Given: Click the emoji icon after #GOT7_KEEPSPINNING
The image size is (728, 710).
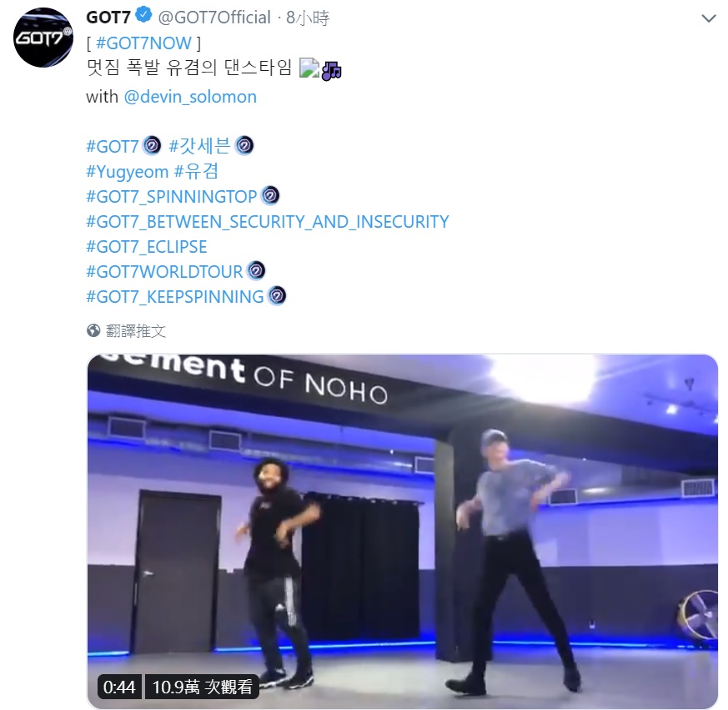Looking at the screenshot, I should point(277,295).
